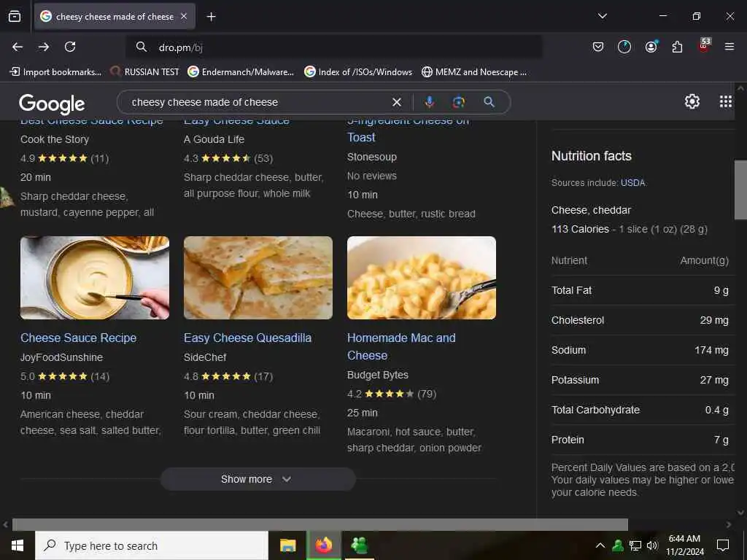The image size is (747, 560).
Task: Click the Firefox taskbar icon
Action: tap(323, 545)
